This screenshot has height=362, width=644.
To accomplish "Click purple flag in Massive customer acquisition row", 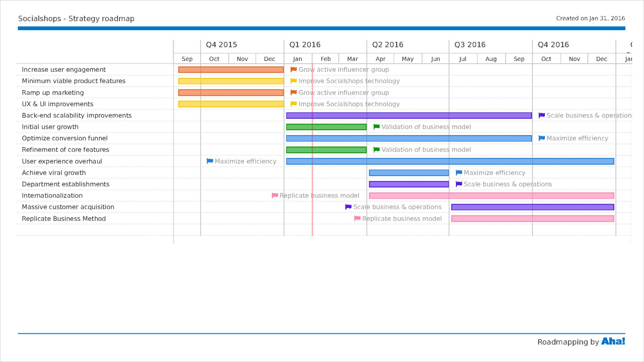I will point(348,207).
